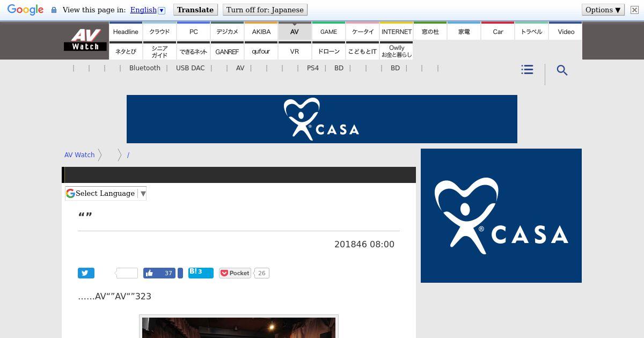The image size is (644, 338).
Task: Open the トラベル tab
Action: pyautogui.click(x=531, y=31)
